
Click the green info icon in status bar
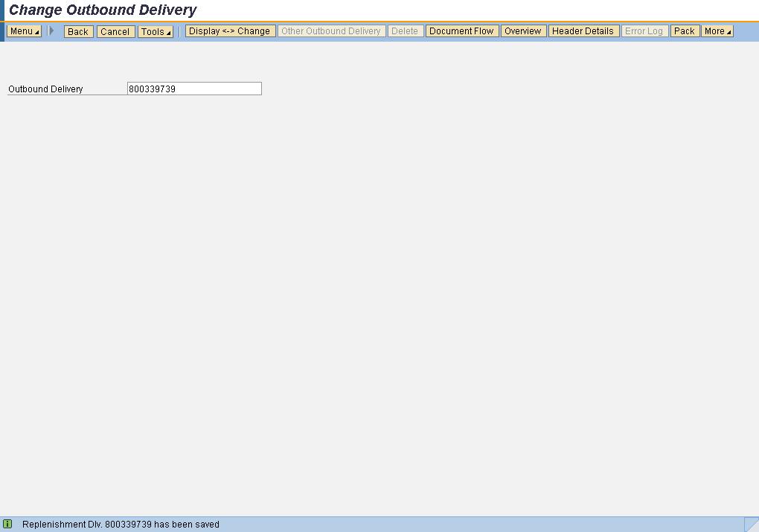pyautogui.click(x=7, y=524)
